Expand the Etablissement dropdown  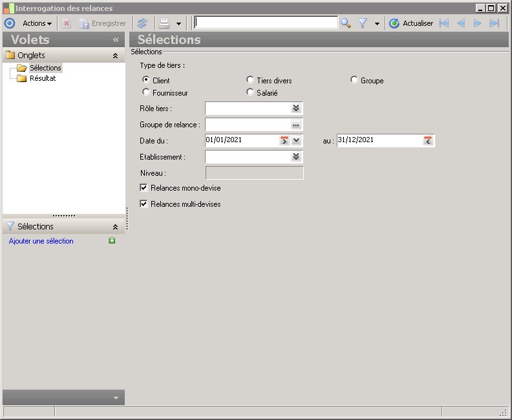[x=295, y=156]
